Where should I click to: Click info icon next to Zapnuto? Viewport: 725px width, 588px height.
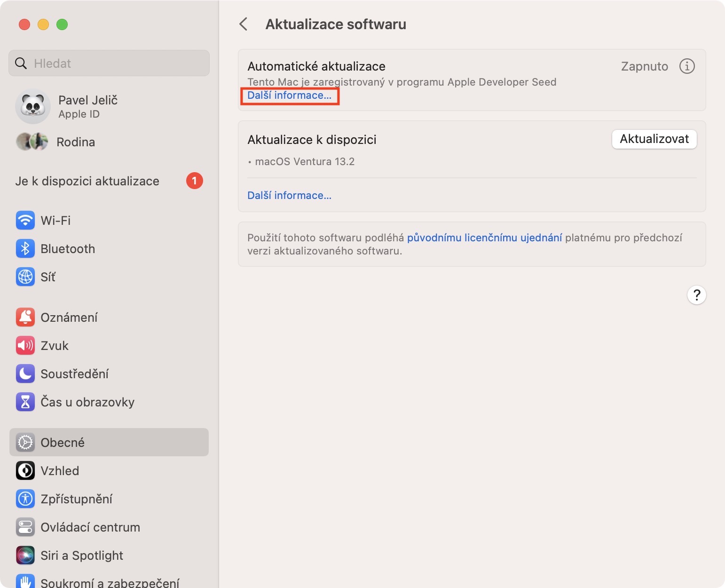click(687, 66)
